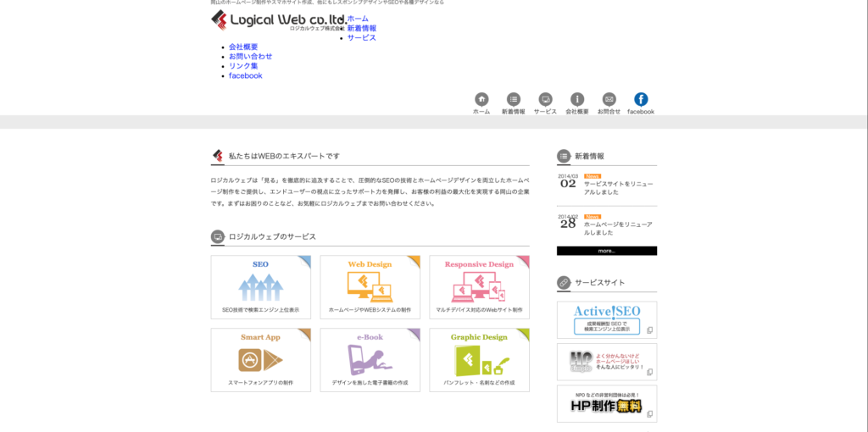This screenshot has width=868, height=432.
Task: Open the Web Design service card
Action: 370,287
